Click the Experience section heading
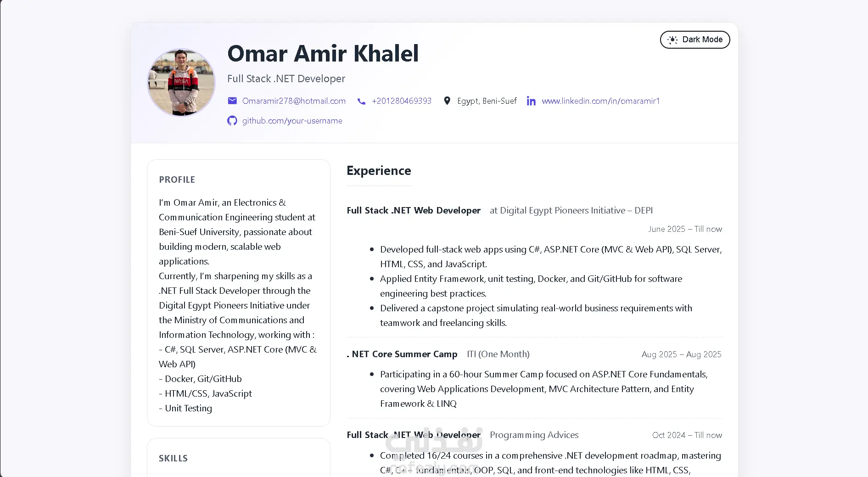Image resolution: width=868 pixels, height=477 pixels. pyautogui.click(x=379, y=171)
